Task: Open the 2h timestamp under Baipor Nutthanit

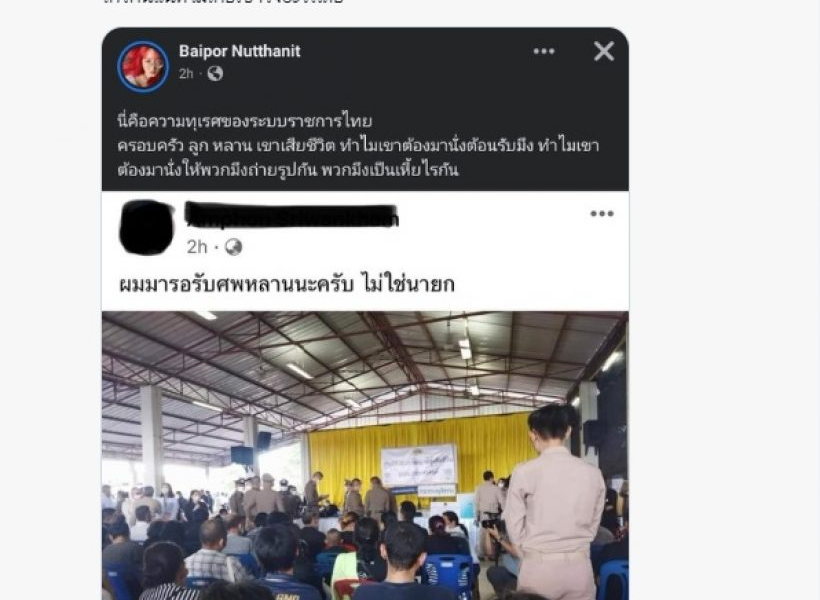Action: pyautogui.click(x=186, y=74)
